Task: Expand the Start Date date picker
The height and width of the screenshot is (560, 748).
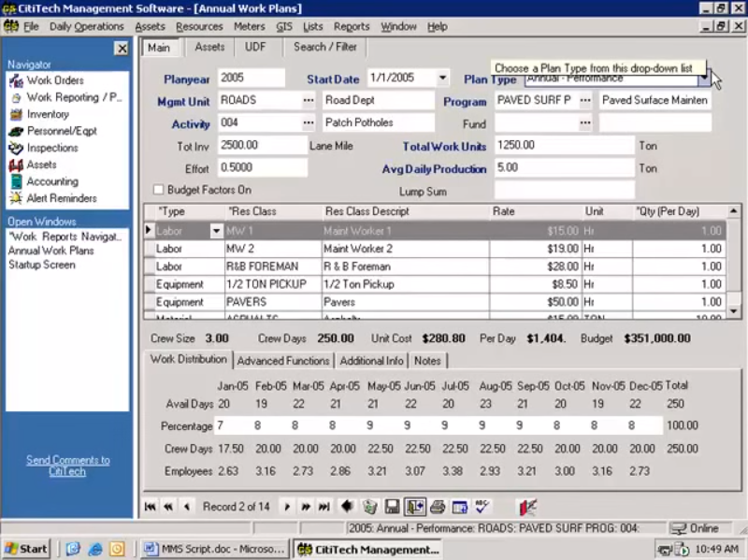Action: click(x=441, y=79)
